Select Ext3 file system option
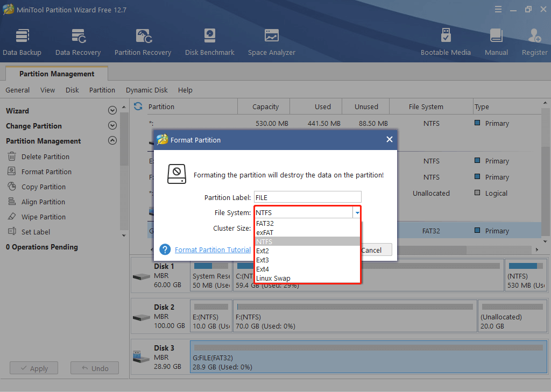Screen dimensions: 551x392 (x=307, y=260)
